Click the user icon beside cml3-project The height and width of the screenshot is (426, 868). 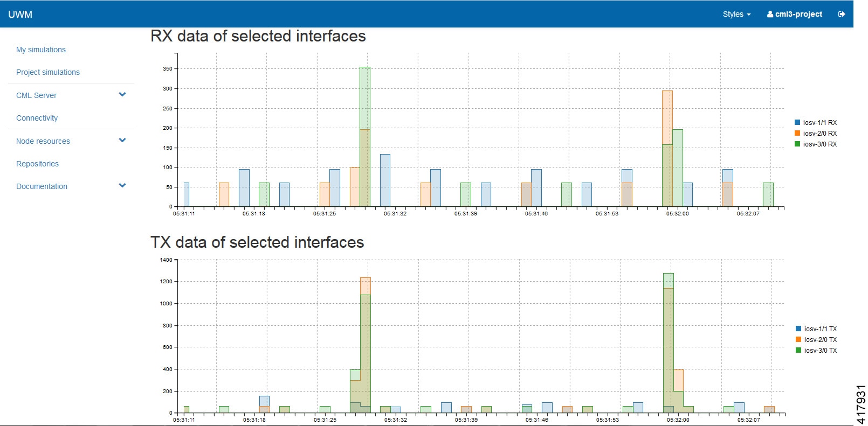(770, 15)
